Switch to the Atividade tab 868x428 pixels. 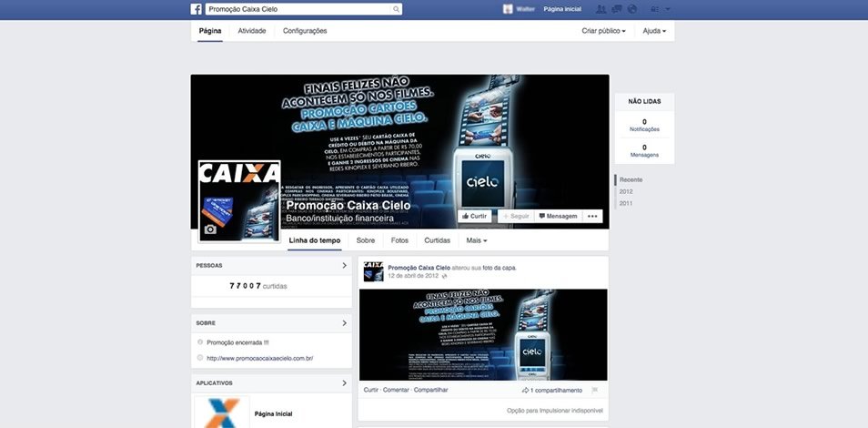pos(252,31)
